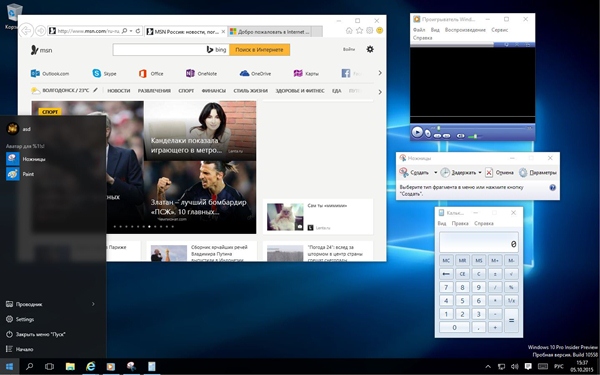Open ФИНАНСЫ section on MSN

(214, 91)
